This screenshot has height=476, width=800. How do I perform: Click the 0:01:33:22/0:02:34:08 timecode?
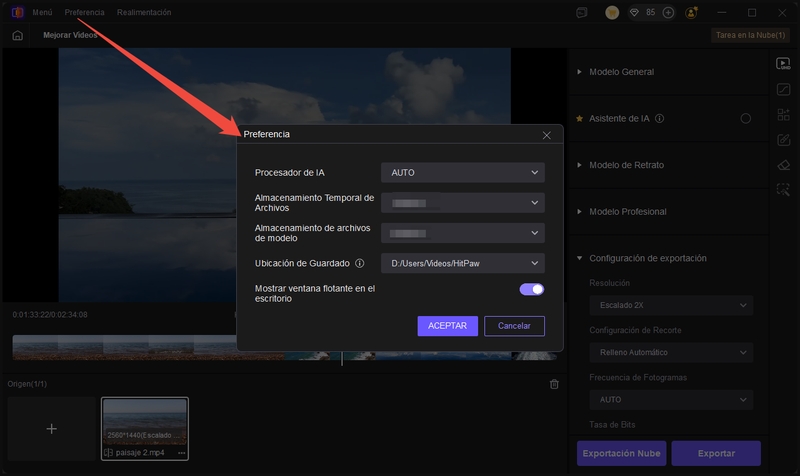point(50,315)
